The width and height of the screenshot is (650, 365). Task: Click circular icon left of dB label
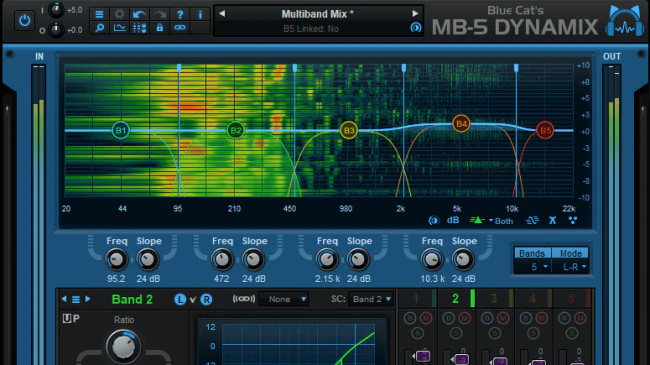pyautogui.click(x=434, y=221)
